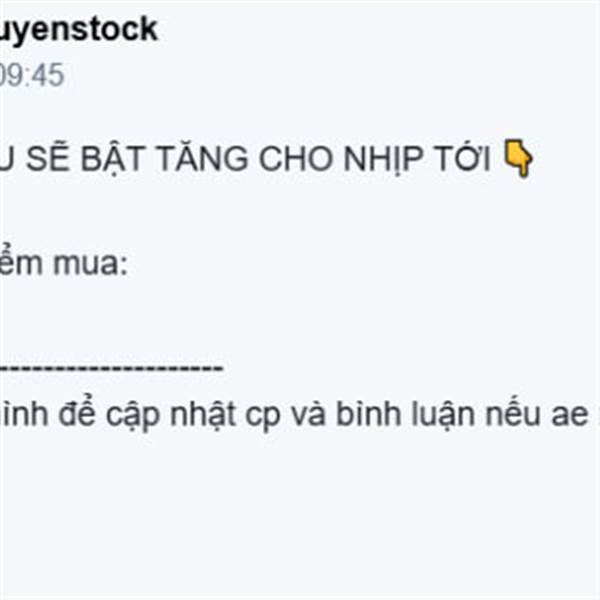Click the word 'nếu' in the bottom line

tap(513, 414)
